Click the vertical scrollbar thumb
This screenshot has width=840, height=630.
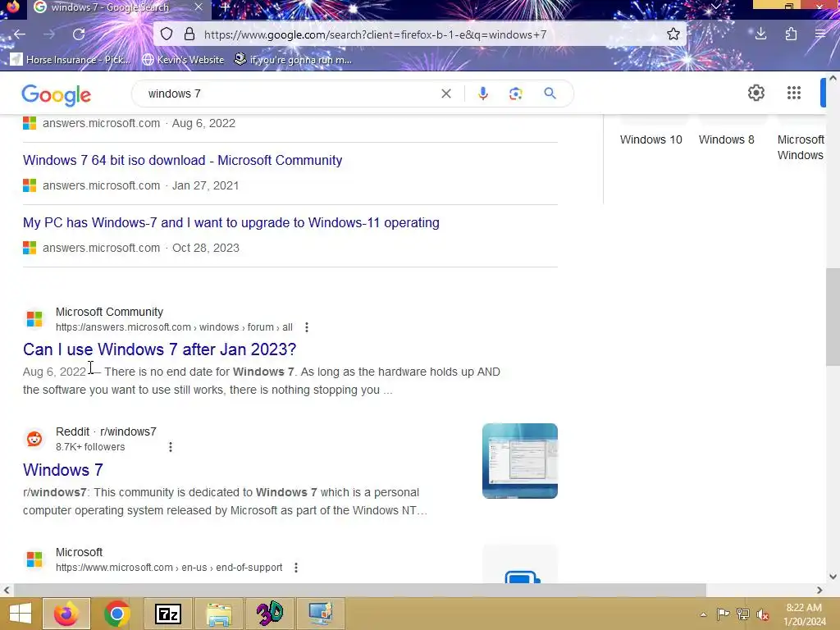tap(833, 317)
